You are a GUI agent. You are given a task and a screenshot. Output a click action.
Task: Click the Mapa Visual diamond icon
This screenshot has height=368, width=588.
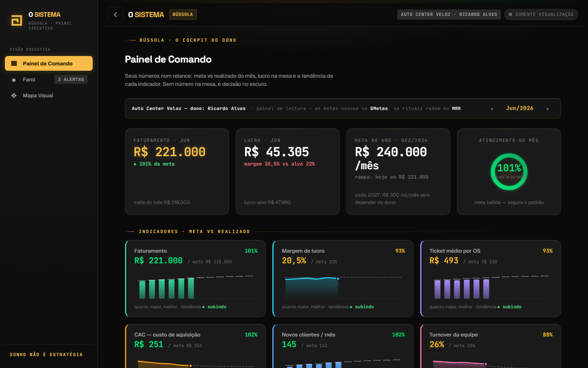point(14,95)
